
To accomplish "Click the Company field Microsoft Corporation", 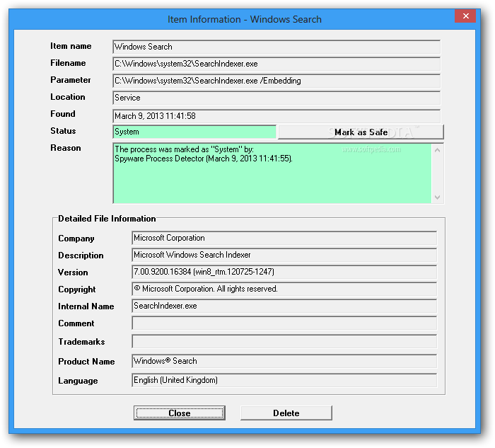I will coord(284,238).
